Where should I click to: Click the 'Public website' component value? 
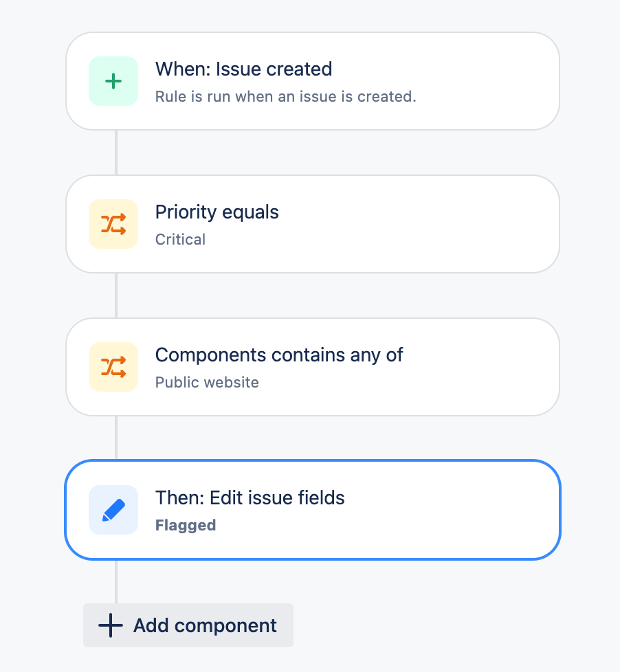point(207,382)
